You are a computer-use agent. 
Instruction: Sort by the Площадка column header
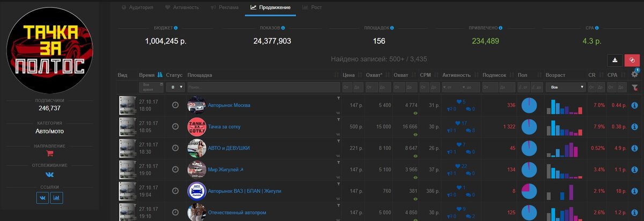point(200,75)
